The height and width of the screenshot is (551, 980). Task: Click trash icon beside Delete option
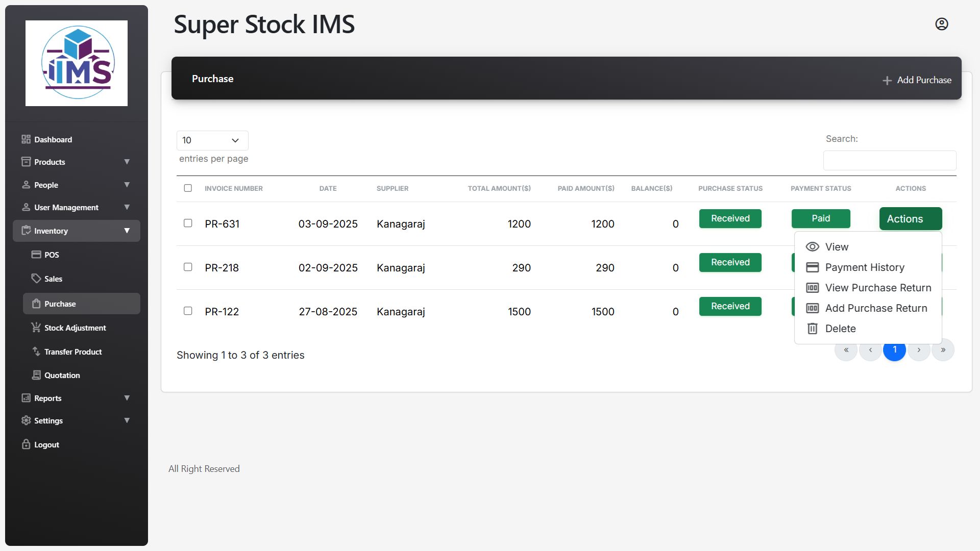[x=812, y=329]
